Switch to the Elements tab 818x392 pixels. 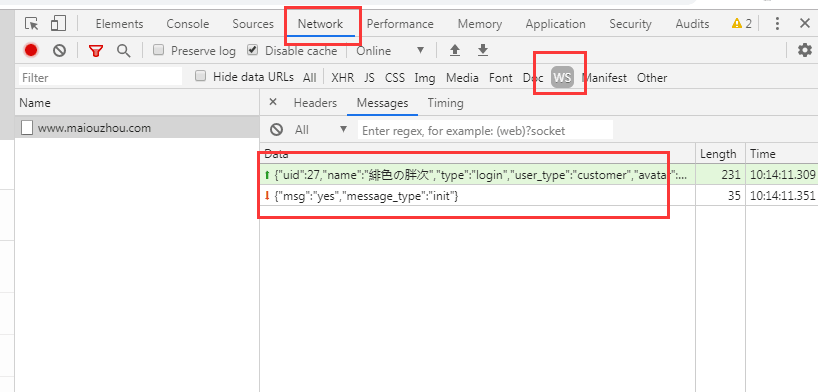pyautogui.click(x=119, y=24)
